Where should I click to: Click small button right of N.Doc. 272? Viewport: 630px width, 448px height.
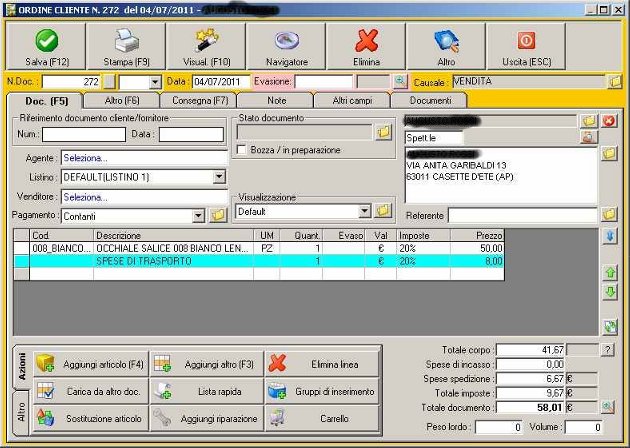(109, 82)
